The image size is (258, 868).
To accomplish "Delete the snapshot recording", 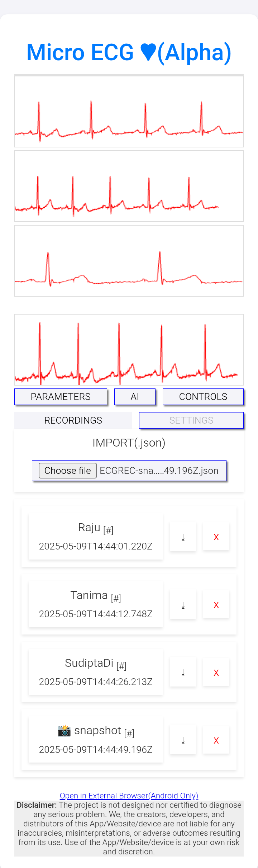I will tap(216, 740).
